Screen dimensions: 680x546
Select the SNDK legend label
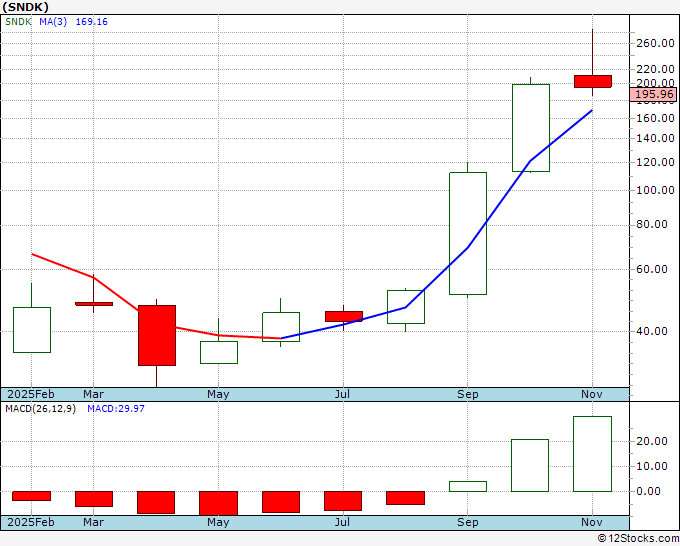click(x=18, y=22)
